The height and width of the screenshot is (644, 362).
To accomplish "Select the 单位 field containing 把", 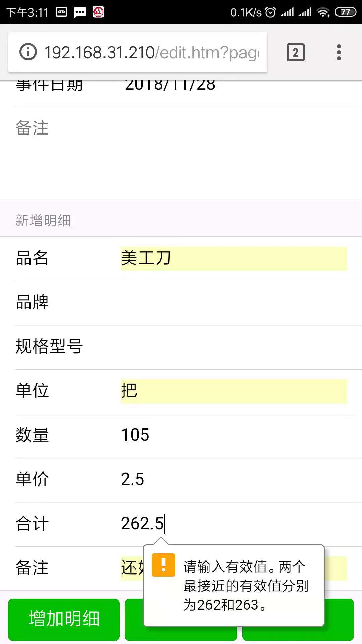I will coord(234,391).
